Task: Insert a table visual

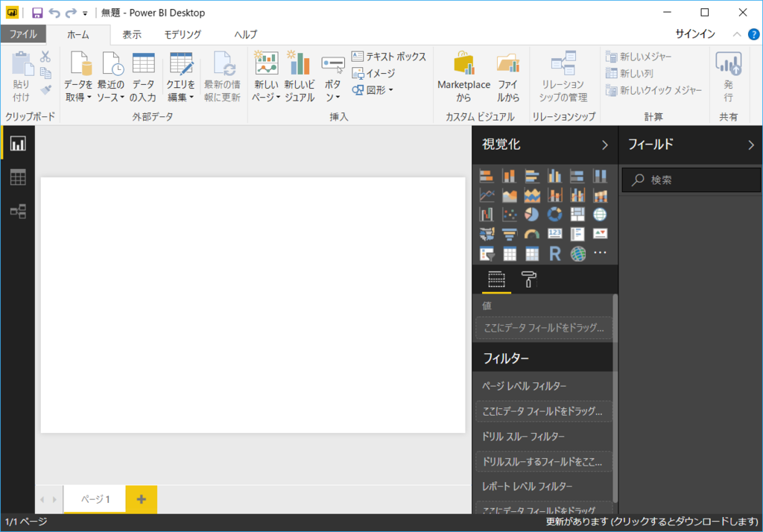Action: point(509,253)
